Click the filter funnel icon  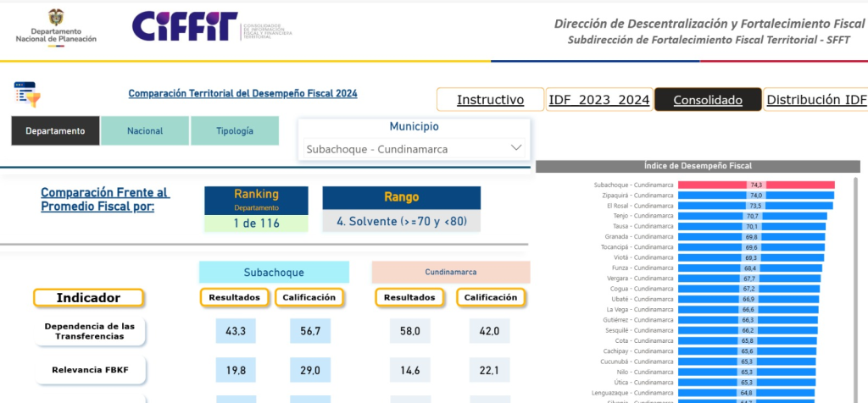(27, 94)
